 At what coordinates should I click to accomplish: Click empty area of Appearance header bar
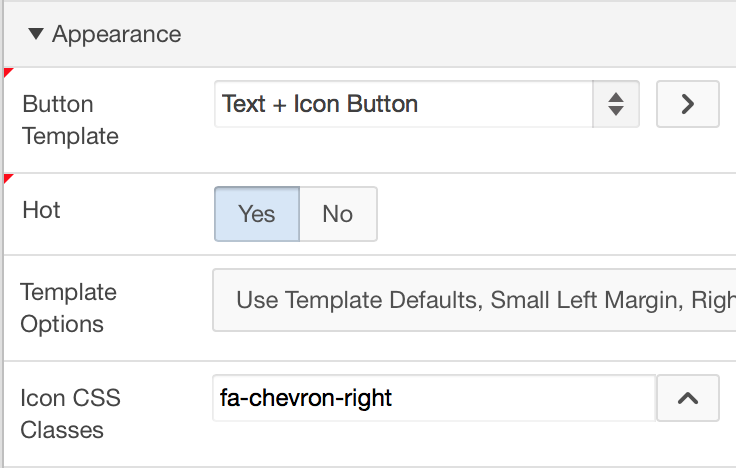pyautogui.click(x=450, y=34)
